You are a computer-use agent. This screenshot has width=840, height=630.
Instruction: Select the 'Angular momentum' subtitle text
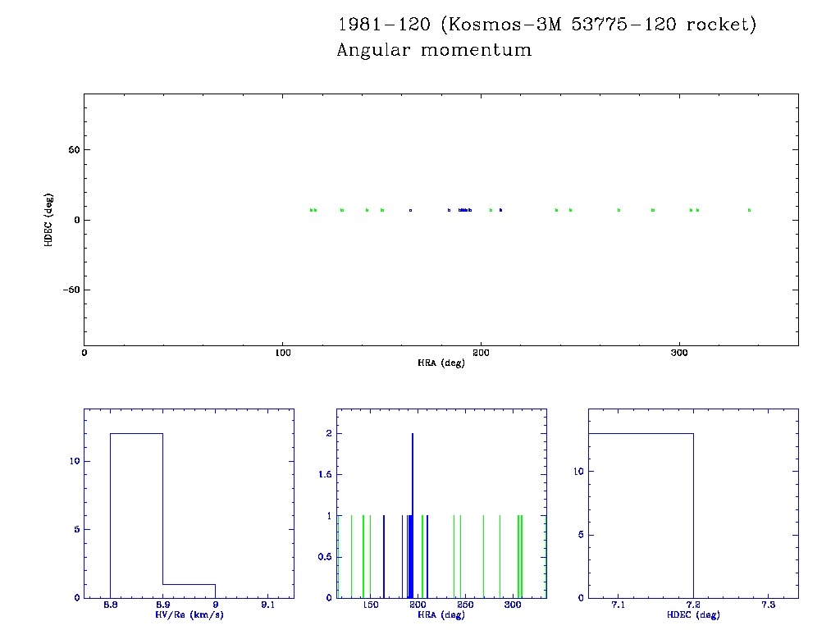[x=434, y=50]
